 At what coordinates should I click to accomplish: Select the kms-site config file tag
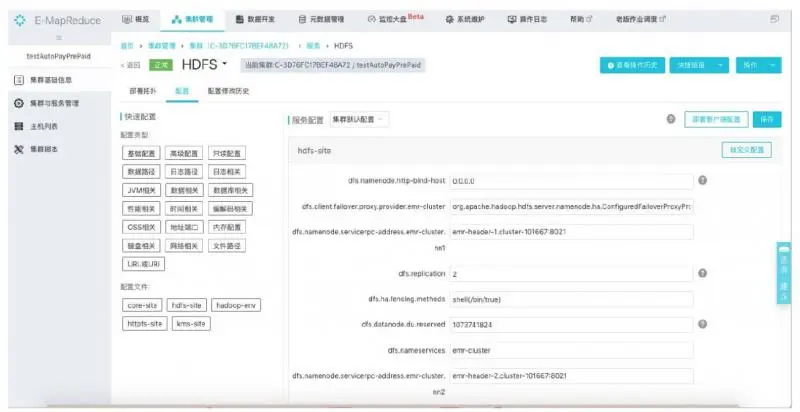coord(191,324)
